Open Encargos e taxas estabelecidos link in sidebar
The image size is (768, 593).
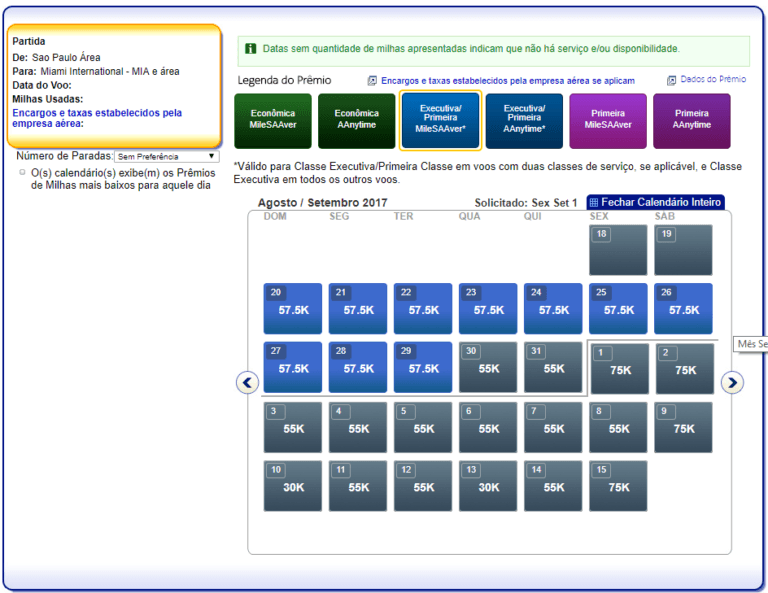(x=97, y=118)
